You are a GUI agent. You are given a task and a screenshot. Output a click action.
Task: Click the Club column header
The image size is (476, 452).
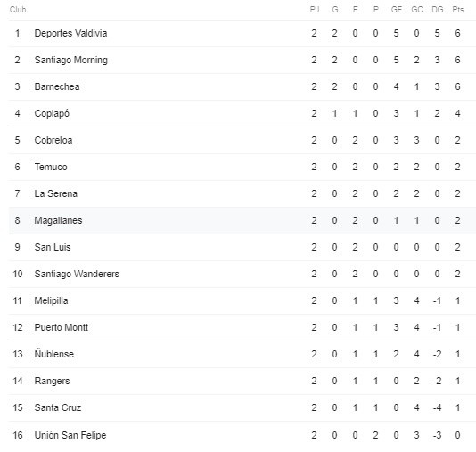pyautogui.click(x=18, y=10)
